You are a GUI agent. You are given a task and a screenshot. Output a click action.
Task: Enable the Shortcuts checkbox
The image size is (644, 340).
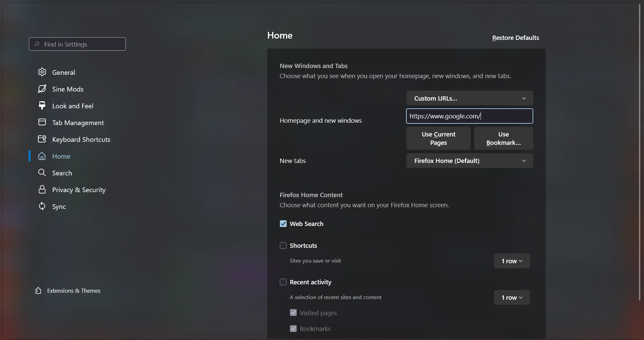click(283, 245)
